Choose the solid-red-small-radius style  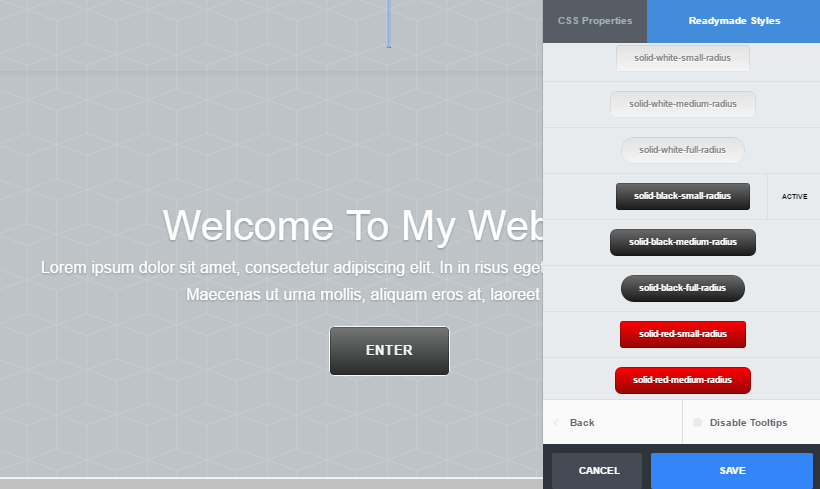point(682,334)
